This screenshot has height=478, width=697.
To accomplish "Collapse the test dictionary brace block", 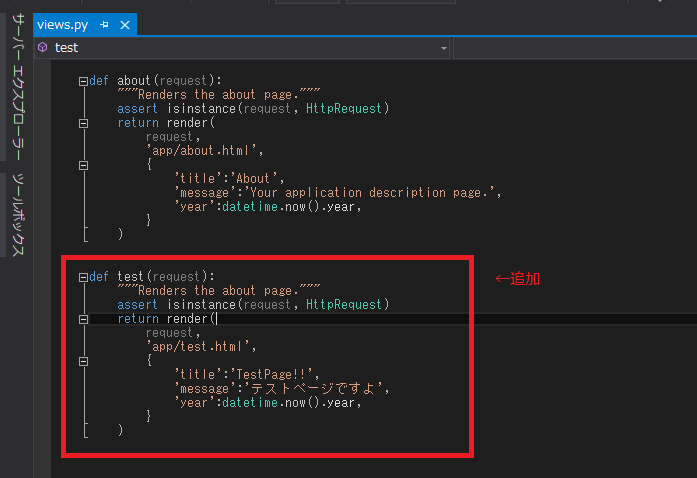I will [x=83, y=362].
